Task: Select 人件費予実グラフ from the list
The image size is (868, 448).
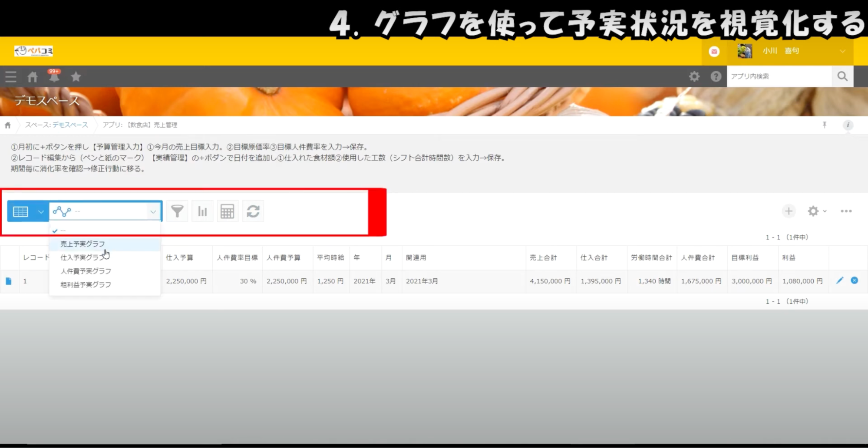Action: (86, 271)
